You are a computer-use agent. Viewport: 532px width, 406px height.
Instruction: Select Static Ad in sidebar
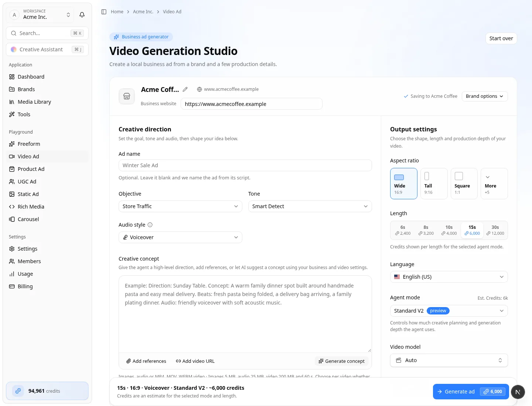tap(47, 194)
